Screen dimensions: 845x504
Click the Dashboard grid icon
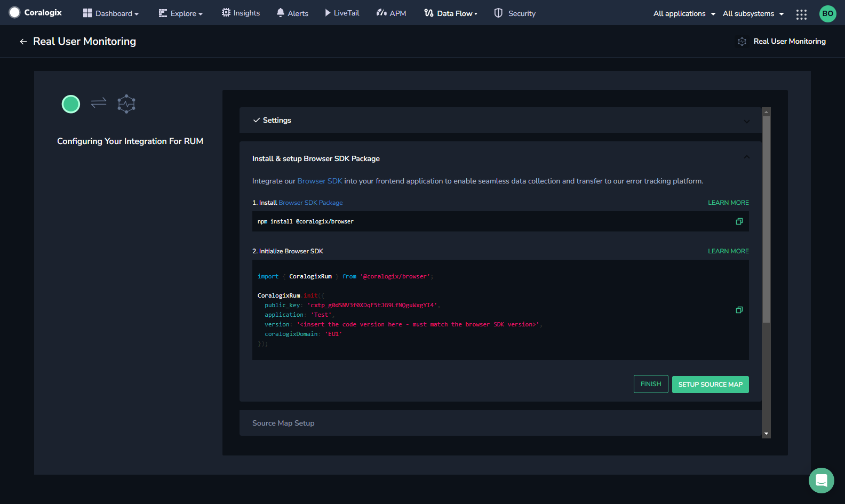pyautogui.click(x=87, y=13)
